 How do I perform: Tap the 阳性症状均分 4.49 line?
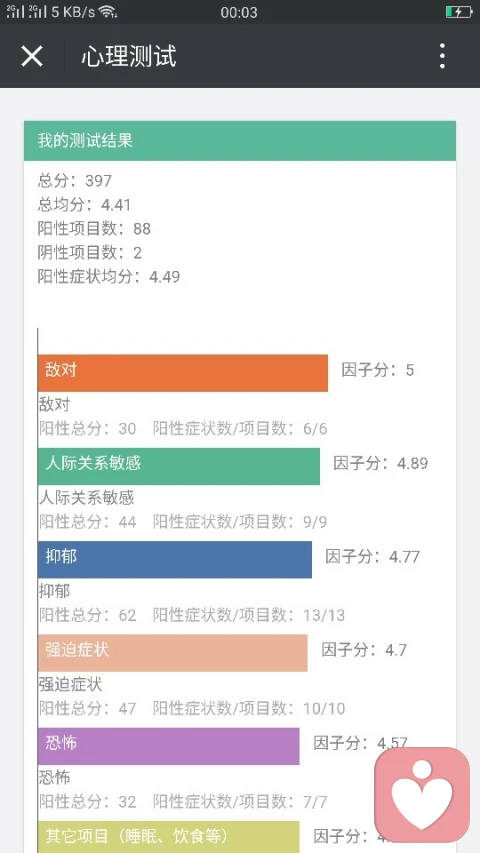[x=109, y=276]
